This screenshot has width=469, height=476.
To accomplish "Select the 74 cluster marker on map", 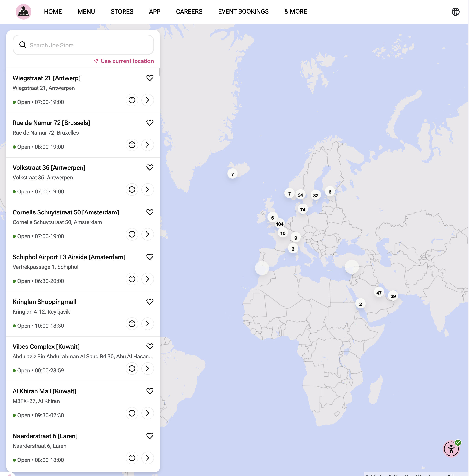I will [303, 209].
